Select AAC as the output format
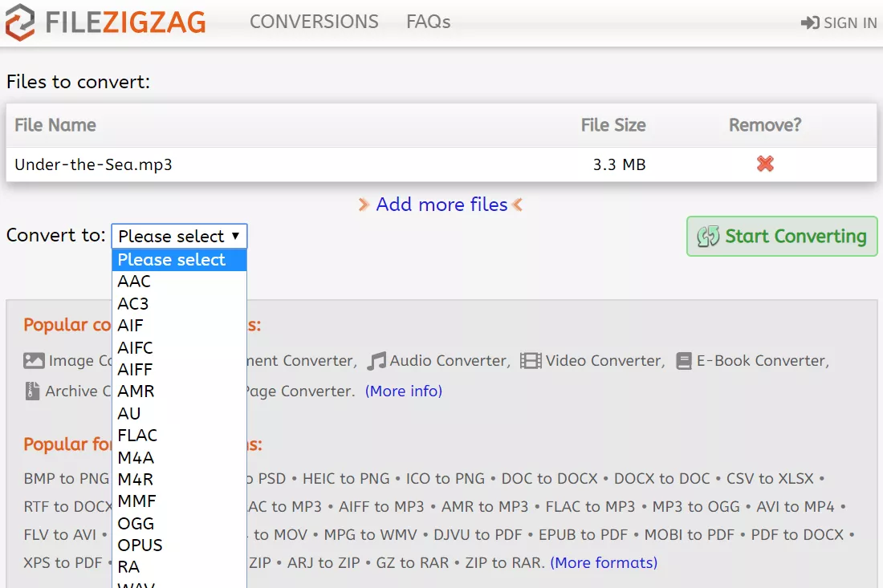This screenshot has height=588, width=883. point(132,282)
